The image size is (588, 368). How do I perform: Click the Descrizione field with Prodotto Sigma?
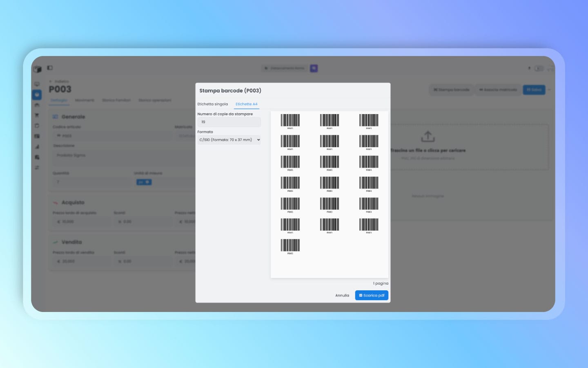click(124, 158)
